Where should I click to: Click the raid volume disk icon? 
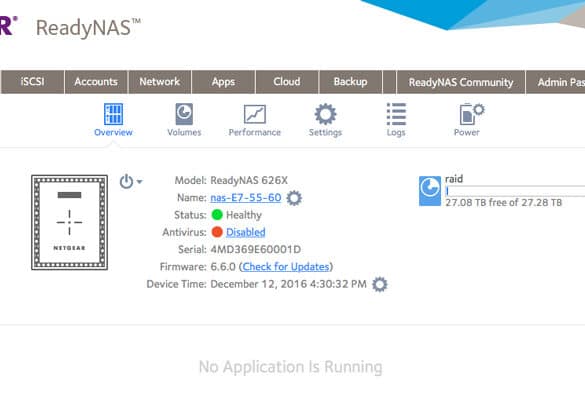(430, 191)
